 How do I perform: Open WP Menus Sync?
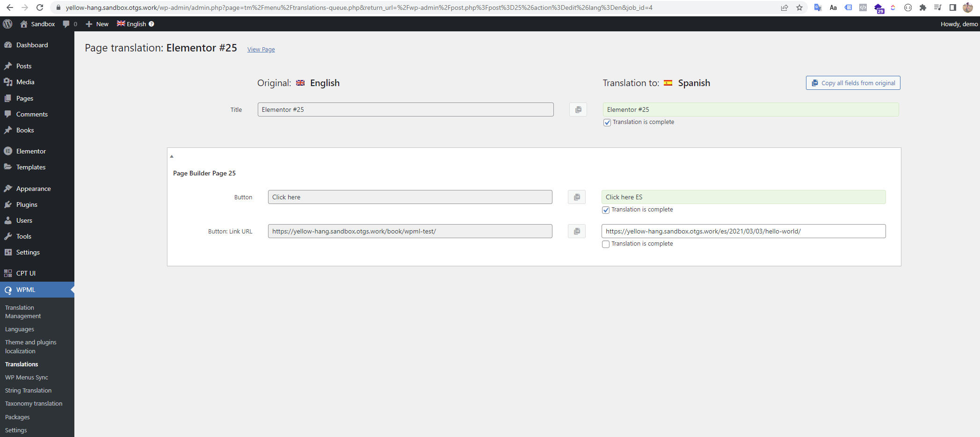[27, 377]
